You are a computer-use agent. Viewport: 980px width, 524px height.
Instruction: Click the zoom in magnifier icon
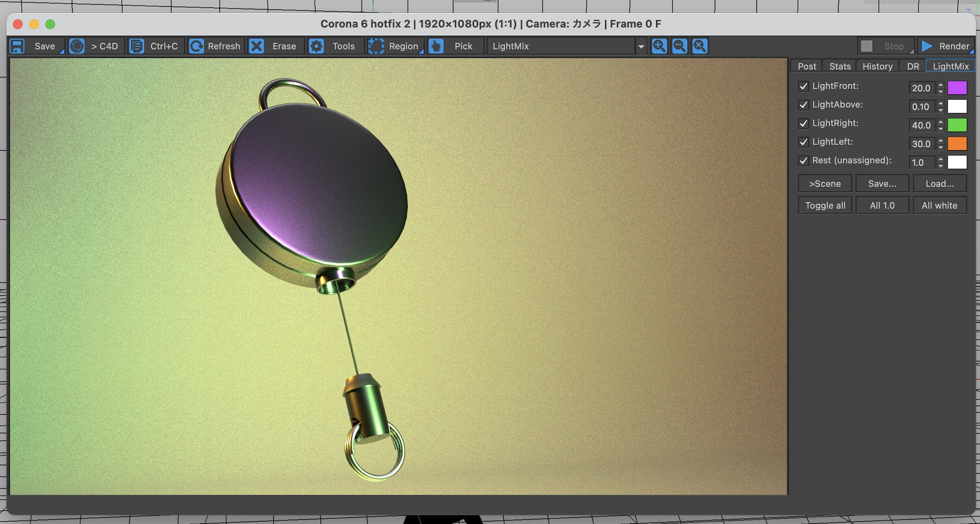[x=659, y=46]
